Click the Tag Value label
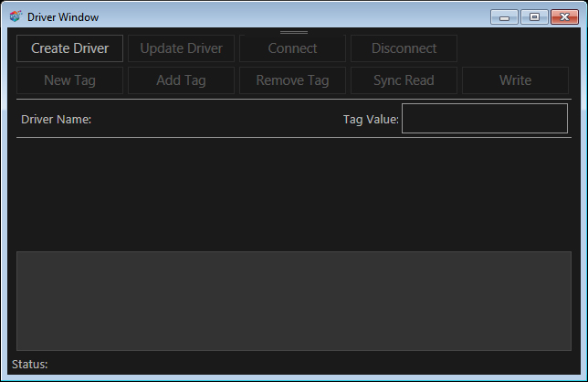The image size is (588, 382). [x=371, y=120]
